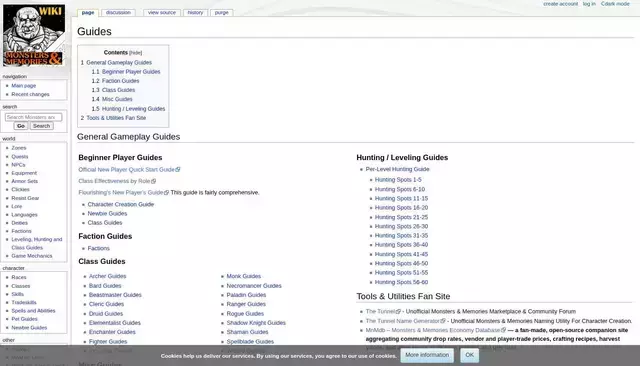This screenshot has height=366, width=640.
Task: Open Races in character sidebar
Action: coord(19,277)
